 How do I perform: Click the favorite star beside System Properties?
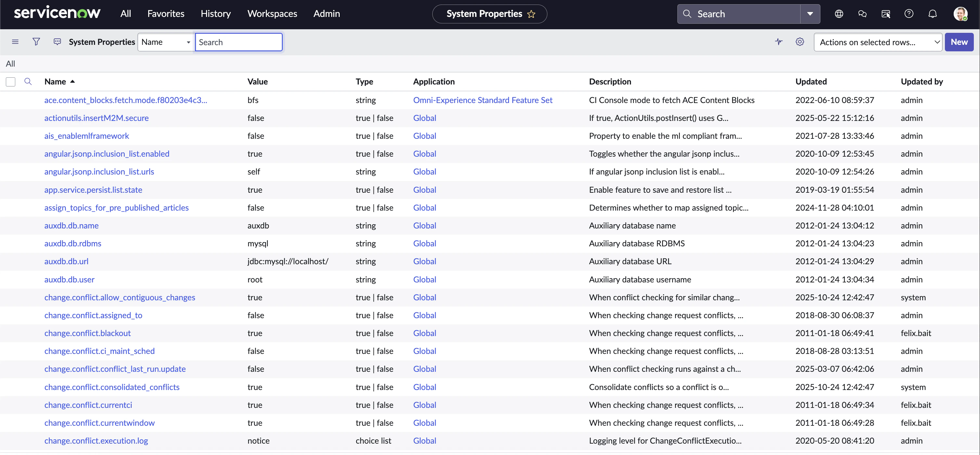[531, 14]
